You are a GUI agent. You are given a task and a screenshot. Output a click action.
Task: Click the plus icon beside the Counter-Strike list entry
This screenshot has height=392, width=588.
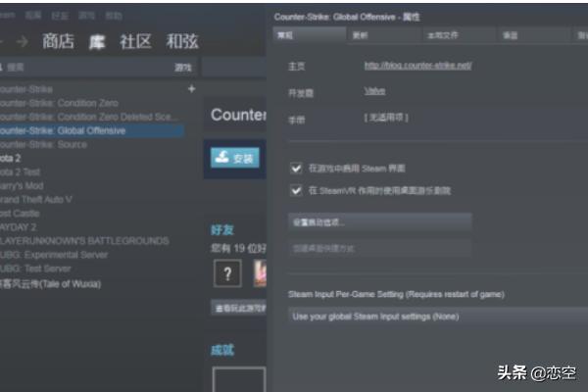[x=192, y=89]
